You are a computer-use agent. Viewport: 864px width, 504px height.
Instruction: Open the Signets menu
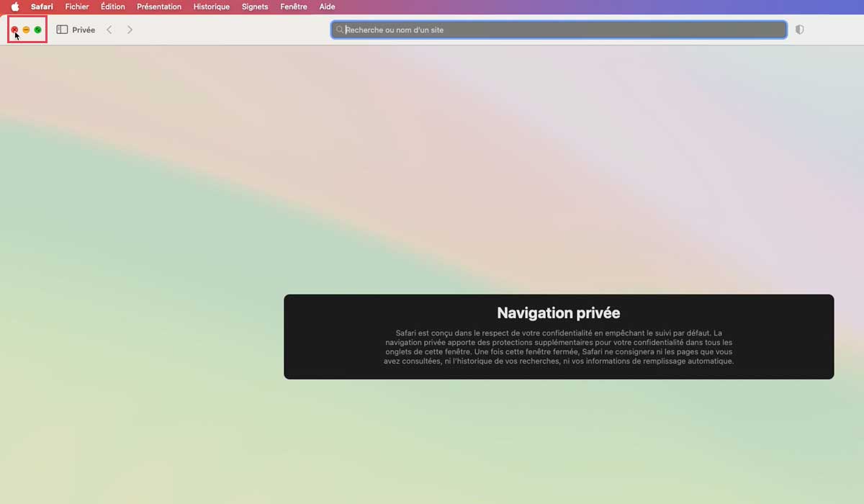(x=255, y=6)
